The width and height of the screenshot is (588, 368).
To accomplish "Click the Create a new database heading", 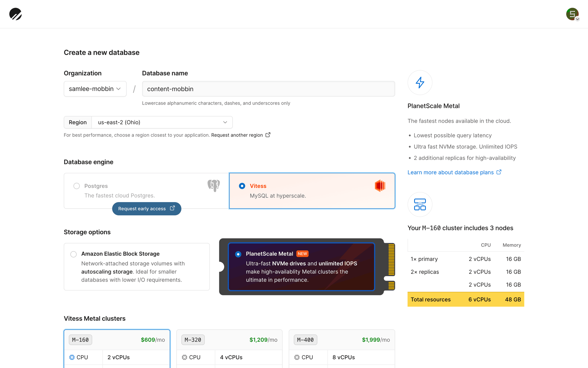I will pyautogui.click(x=102, y=52).
